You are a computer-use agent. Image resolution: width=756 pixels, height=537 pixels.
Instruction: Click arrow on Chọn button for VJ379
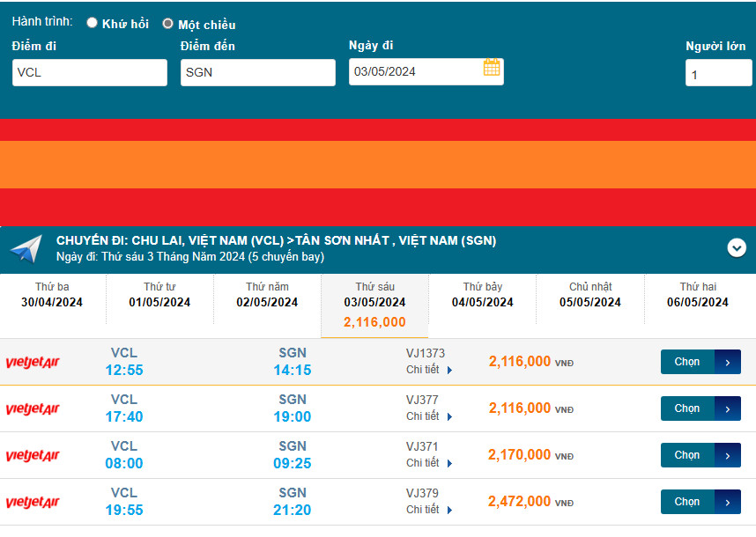728,502
